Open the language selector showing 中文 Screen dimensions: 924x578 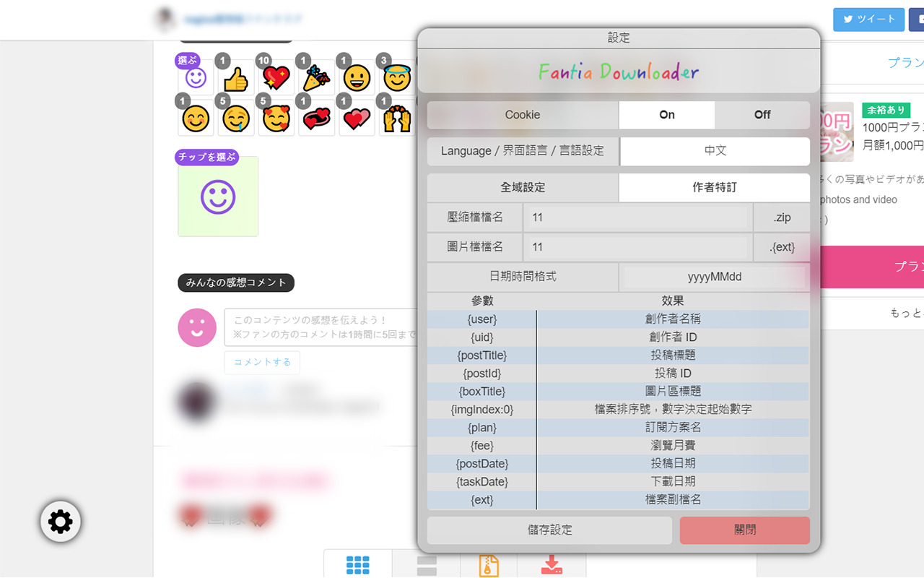click(x=715, y=151)
